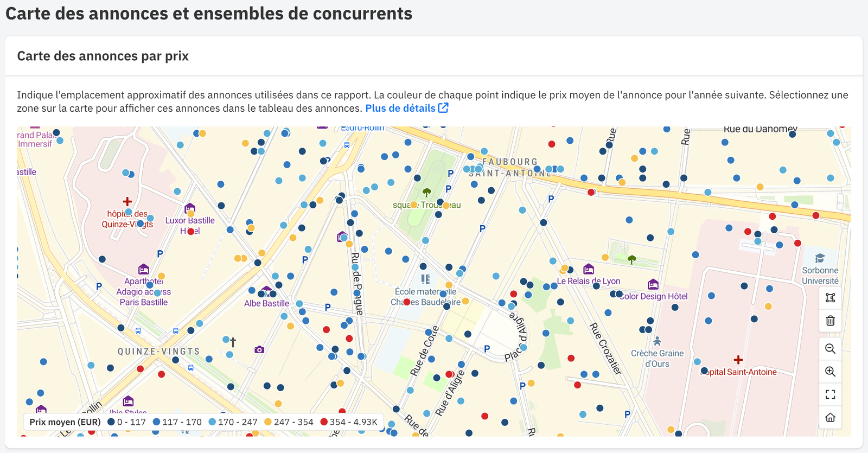
Task: Click the Prix moyen (EUR) legend title
Action: (65, 422)
